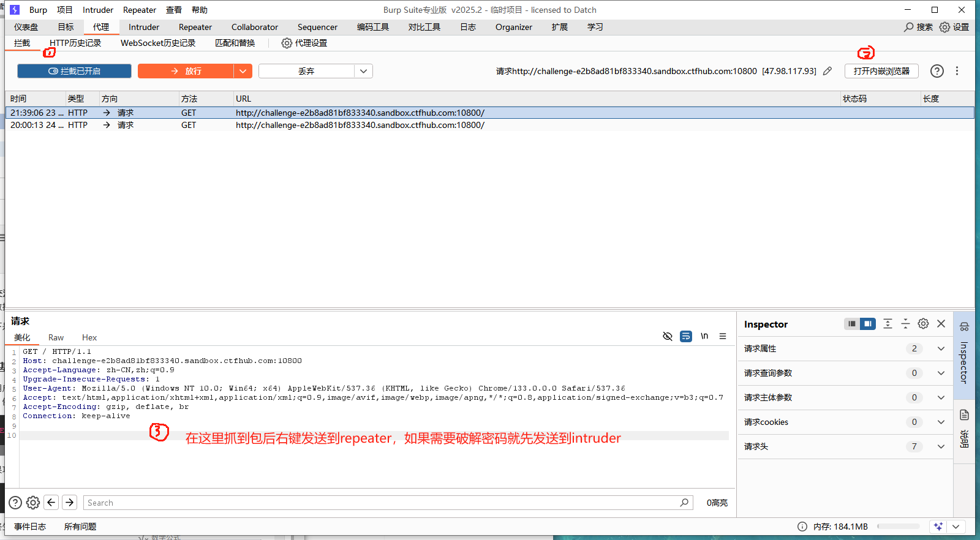Open 所有问题 all issues
Viewport: 980px width, 540px height.
click(x=80, y=527)
